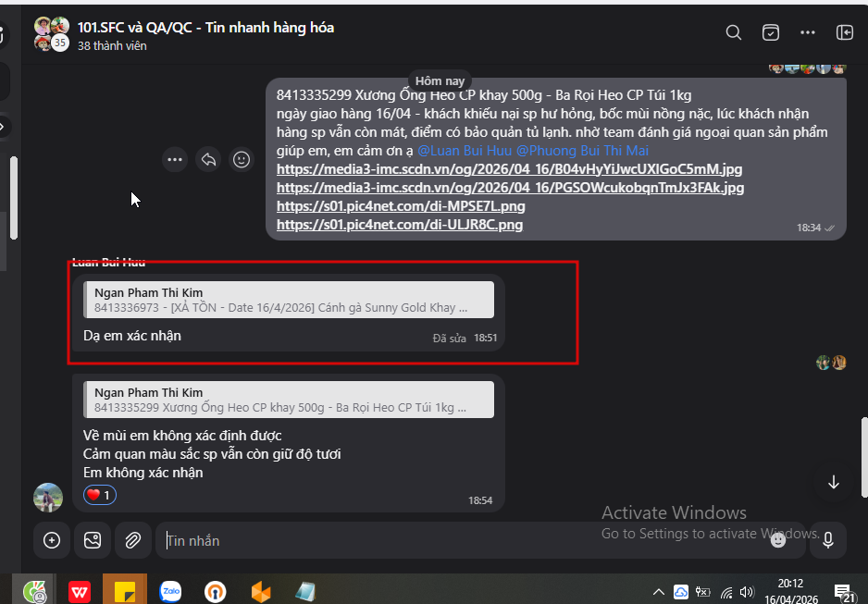
Task: Open the volume tray icon
Action: 747,592
